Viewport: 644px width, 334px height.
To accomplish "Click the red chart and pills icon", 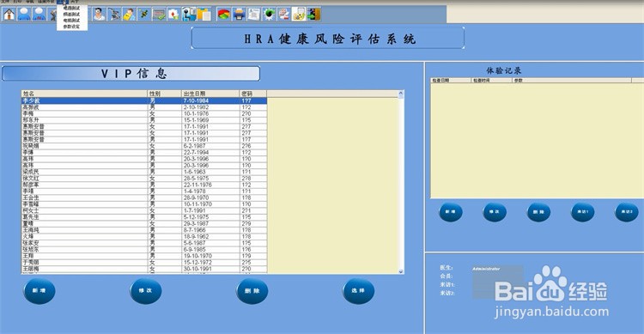I will [x=284, y=15].
